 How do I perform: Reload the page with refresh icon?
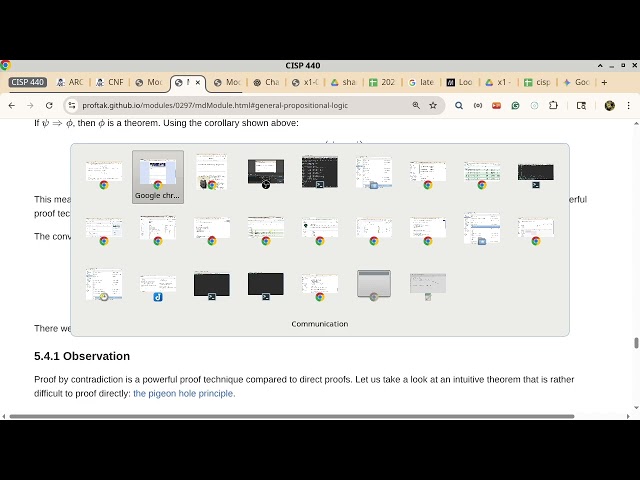coord(49,105)
